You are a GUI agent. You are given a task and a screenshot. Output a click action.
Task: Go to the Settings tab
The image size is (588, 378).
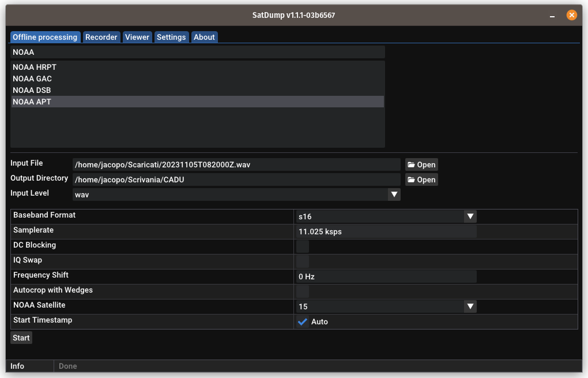pyautogui.click(x=171, y=37)
